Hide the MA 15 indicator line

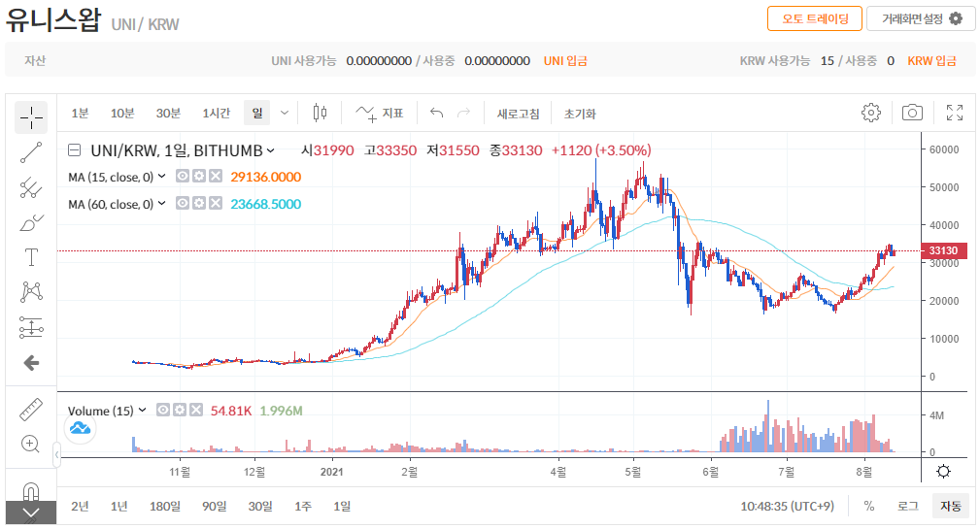(183, 177)
